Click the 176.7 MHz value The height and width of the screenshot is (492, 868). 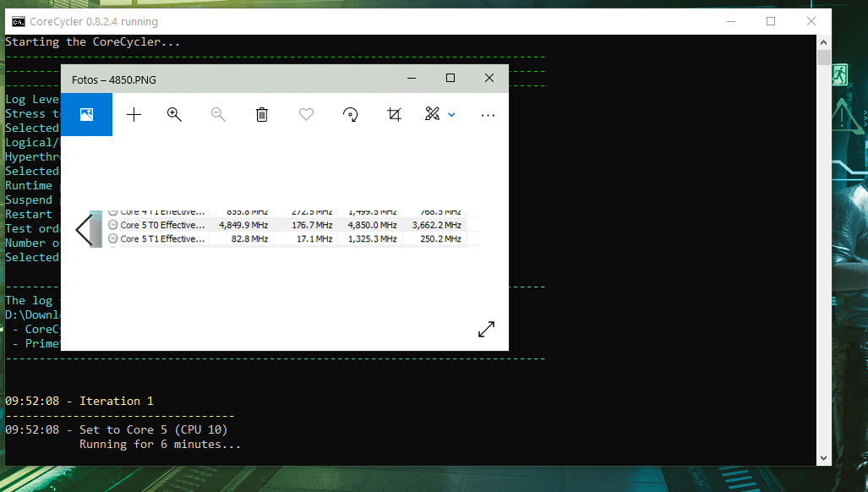tap(312, 225)
